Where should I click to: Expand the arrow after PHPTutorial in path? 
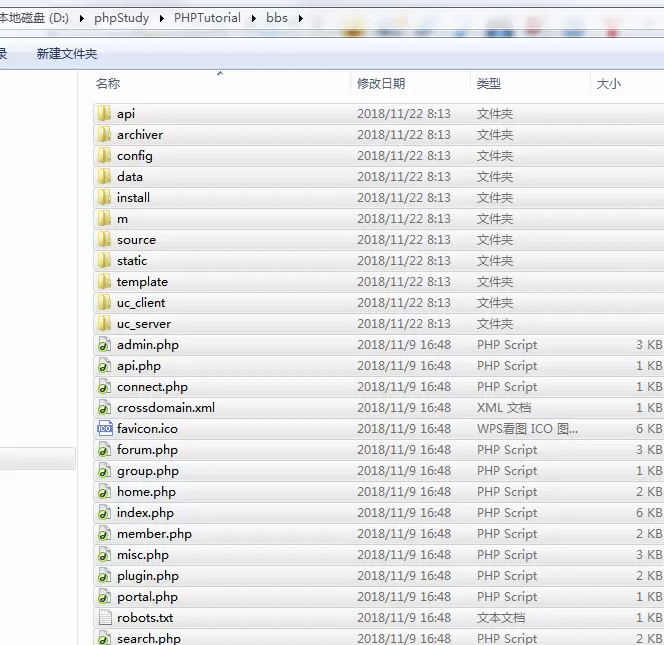coord(256,18)
